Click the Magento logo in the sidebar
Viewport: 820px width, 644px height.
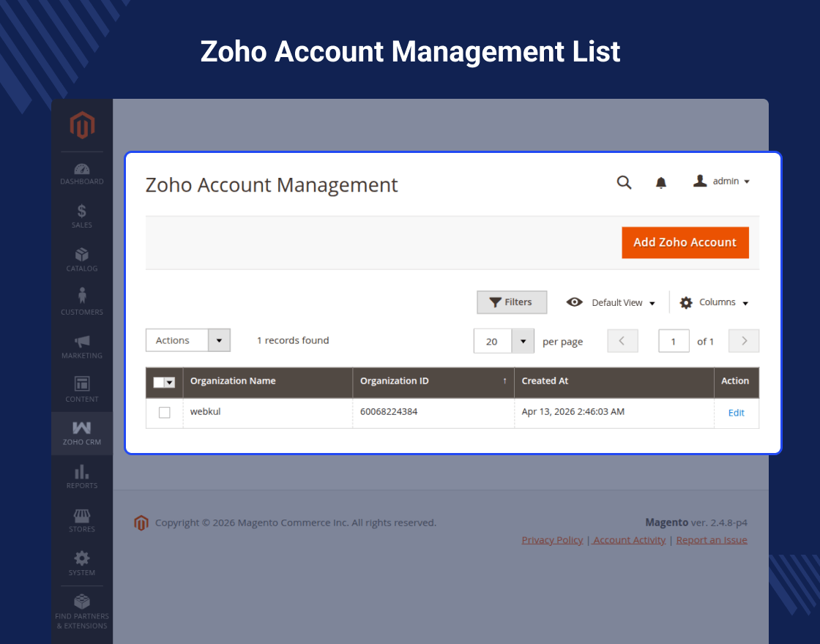point(82,125)
